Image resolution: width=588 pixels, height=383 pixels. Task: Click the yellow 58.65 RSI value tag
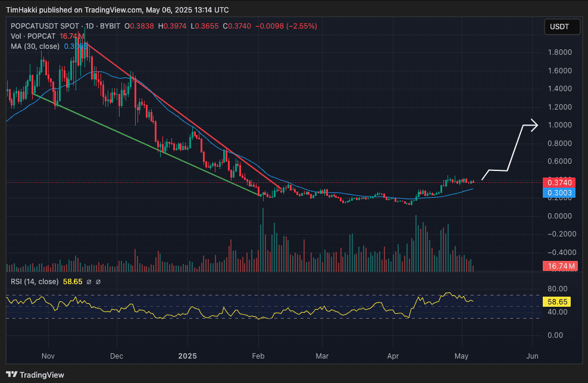(x=559, y=302)
